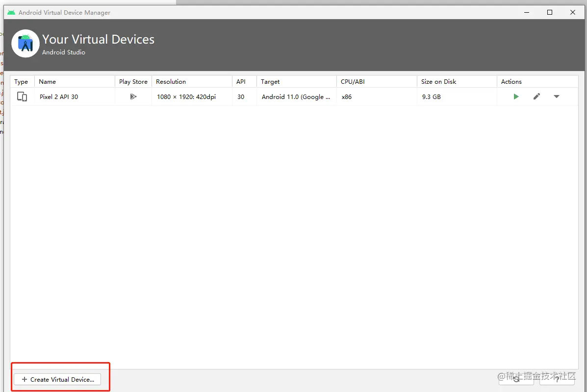Click the phone device type icon
Screen dimensions: 587x392
pos(22,97)
